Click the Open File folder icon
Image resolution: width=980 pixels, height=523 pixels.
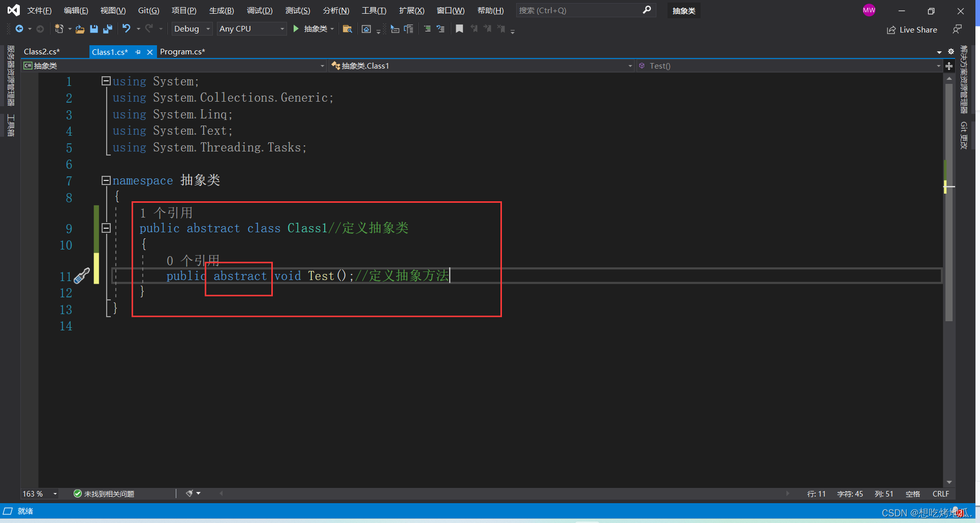click(x=80, y=29)
